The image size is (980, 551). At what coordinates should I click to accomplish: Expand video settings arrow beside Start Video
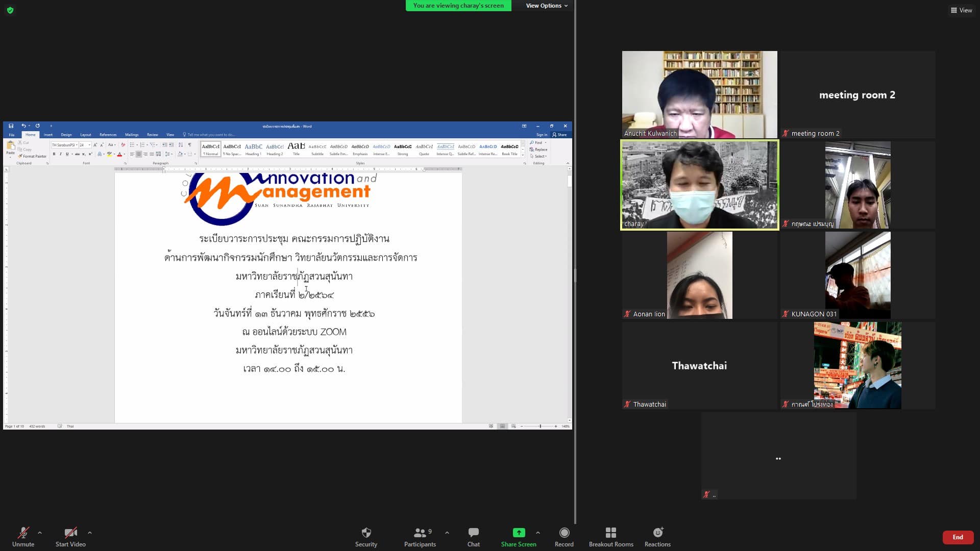pos(90,533)
